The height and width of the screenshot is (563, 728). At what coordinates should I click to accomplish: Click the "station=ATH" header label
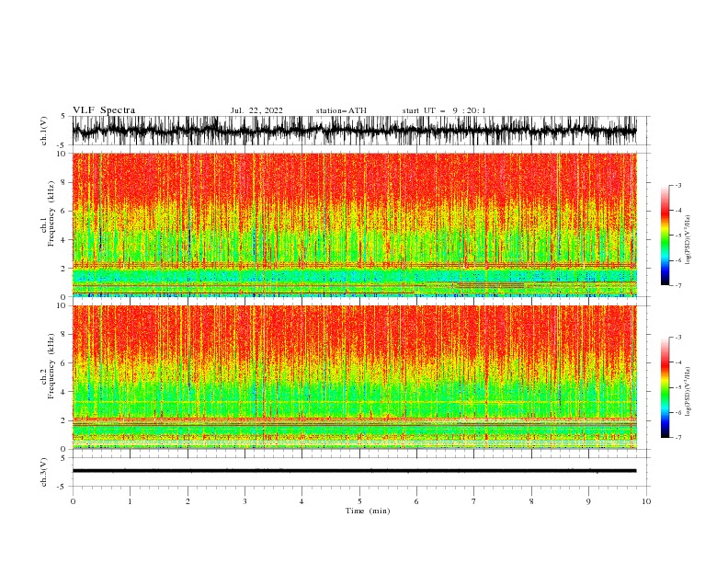[x=341, y=110]
